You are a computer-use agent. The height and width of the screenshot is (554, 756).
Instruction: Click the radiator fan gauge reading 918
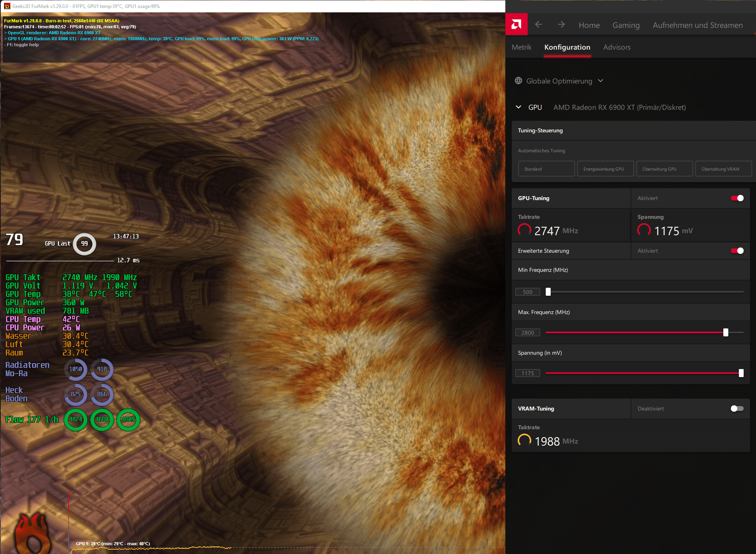click(102, 369)
